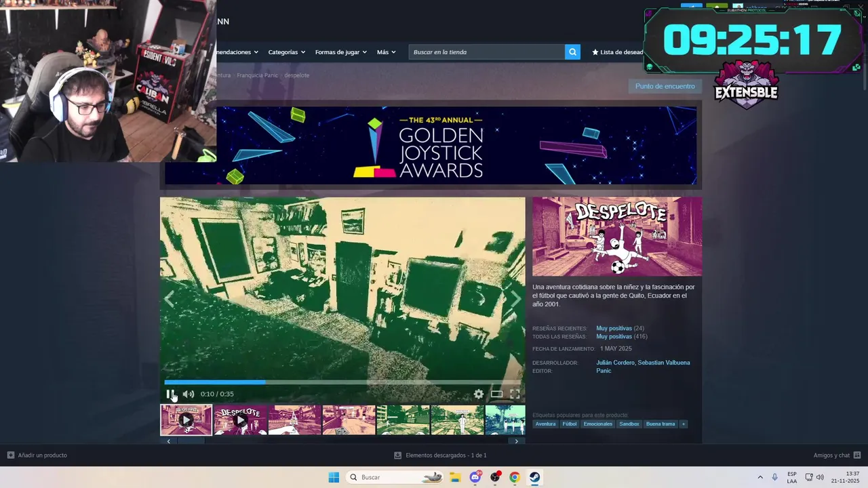
Task: Switch ESP LAA input language
Action: [x=792, y=477]
